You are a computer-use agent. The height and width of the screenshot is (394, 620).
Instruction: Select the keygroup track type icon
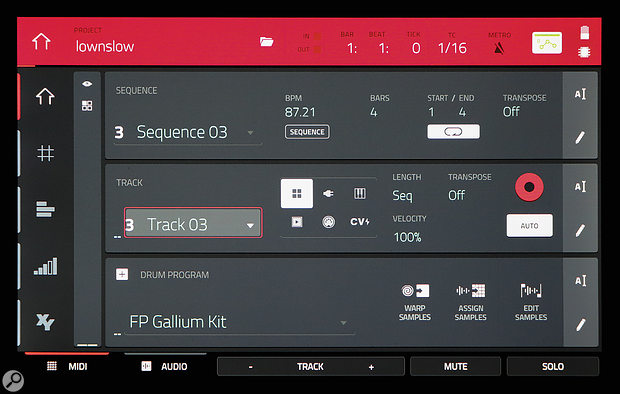[360, 193]
